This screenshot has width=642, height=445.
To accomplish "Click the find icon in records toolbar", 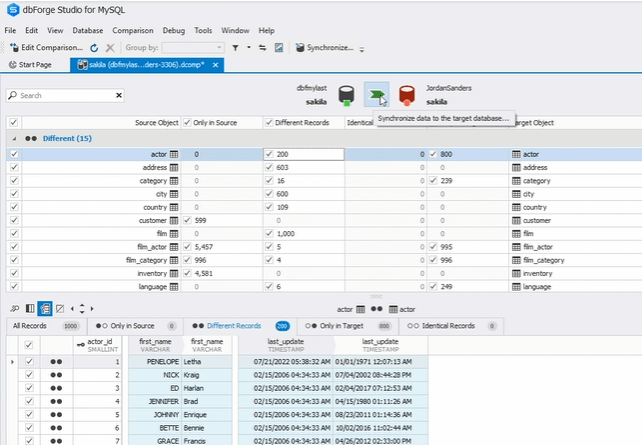I will tap(15, 309).
